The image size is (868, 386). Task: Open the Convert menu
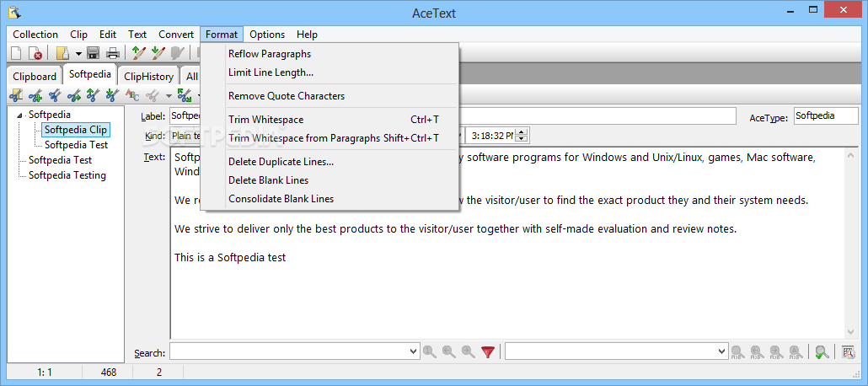(x=176, y=35)
